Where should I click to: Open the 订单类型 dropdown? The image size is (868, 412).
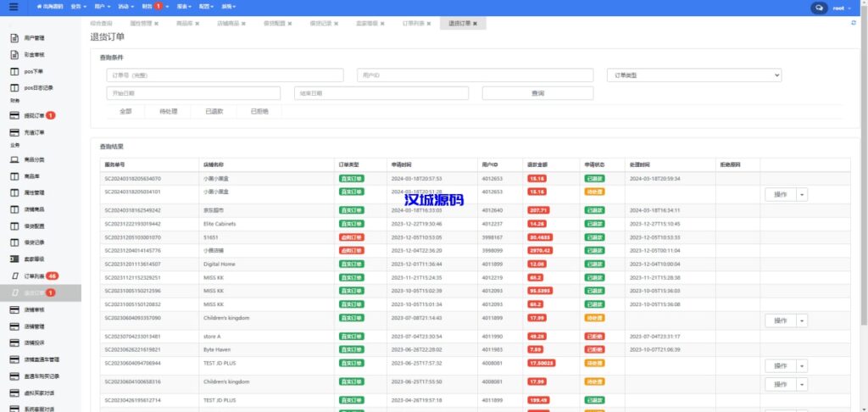pos(694,75)
